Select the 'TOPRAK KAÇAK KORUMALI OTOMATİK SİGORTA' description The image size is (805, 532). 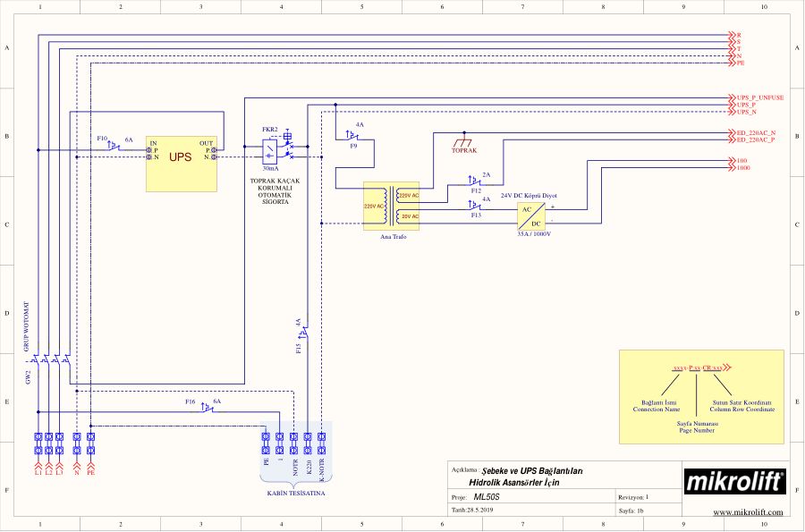(x=275, y=191)
